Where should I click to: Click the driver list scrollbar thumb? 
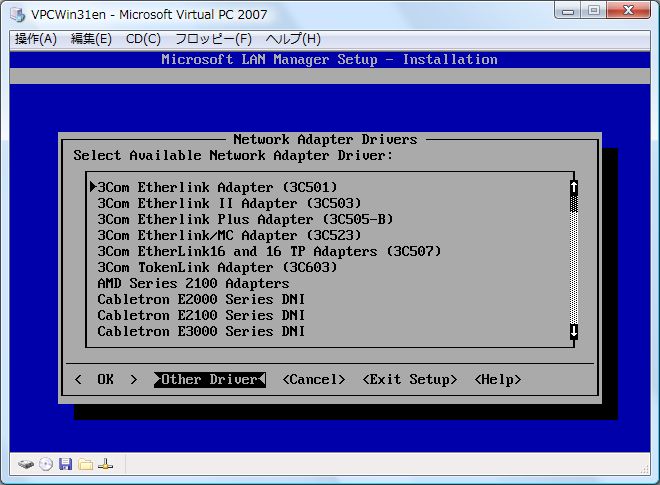tap(574, 203)
